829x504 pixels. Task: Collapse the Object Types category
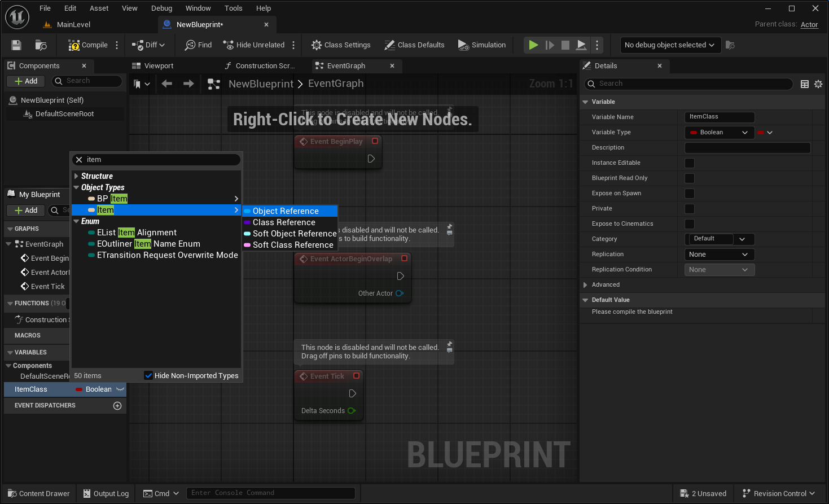[76, 187]
